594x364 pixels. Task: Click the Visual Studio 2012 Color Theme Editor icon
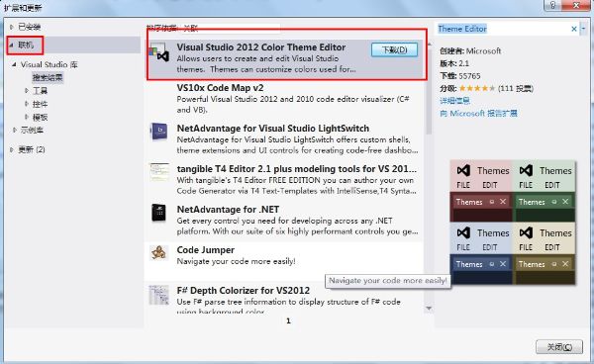(x=158, y=52)
